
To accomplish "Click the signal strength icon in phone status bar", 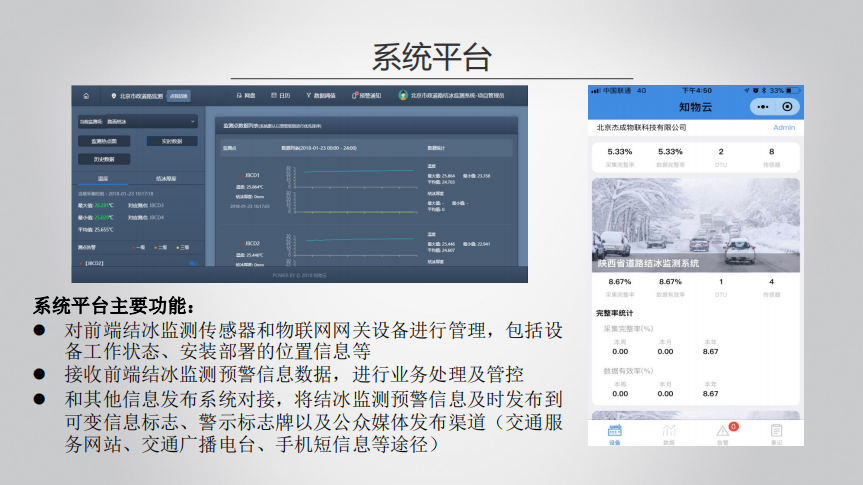I will point(595,90).
